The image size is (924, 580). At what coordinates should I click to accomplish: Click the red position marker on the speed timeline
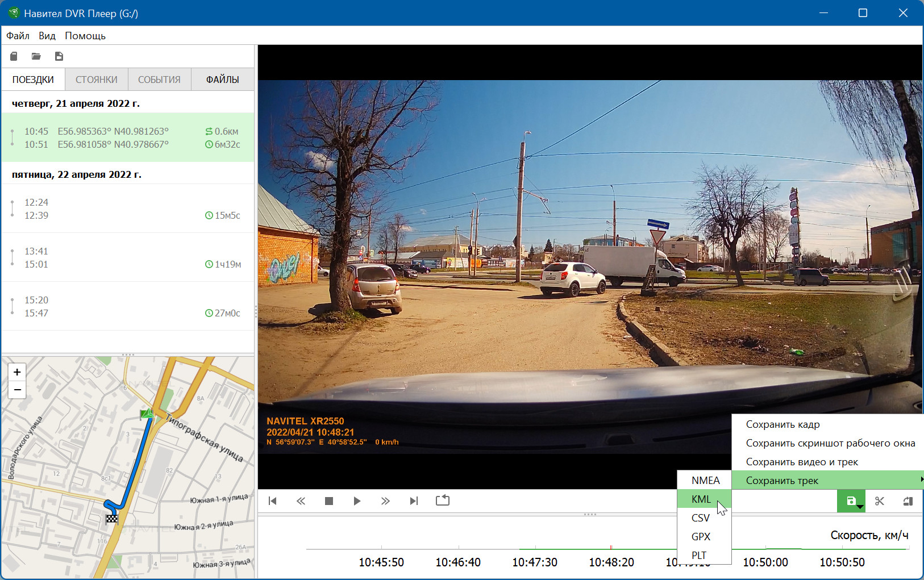tap(611, 548)
